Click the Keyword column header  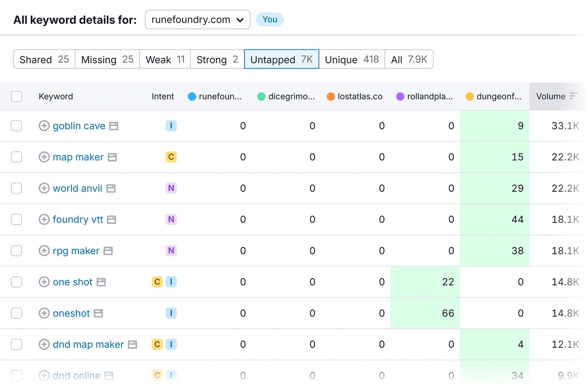56,96
